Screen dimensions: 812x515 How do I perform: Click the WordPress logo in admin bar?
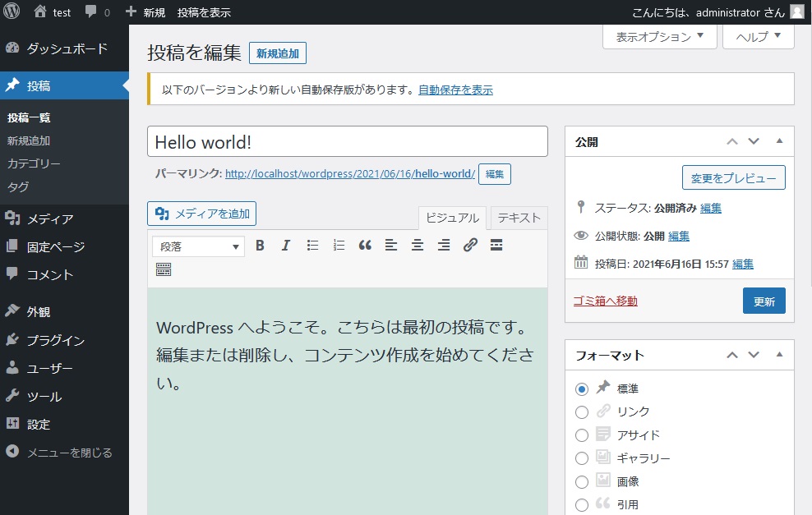coord(12,11)
